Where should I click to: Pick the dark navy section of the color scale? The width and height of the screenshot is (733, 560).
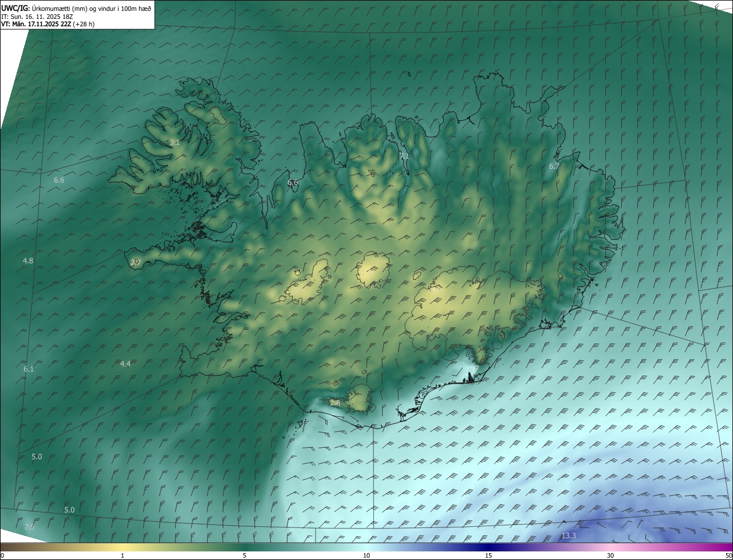pyautogui.click(x=488, y=547)
